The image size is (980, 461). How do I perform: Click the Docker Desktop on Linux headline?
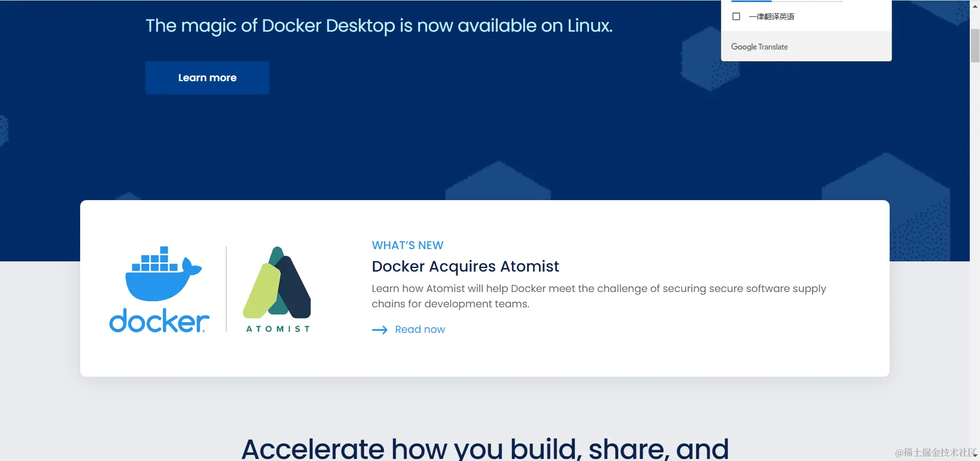pyautogui.click(x=379, y=26)
